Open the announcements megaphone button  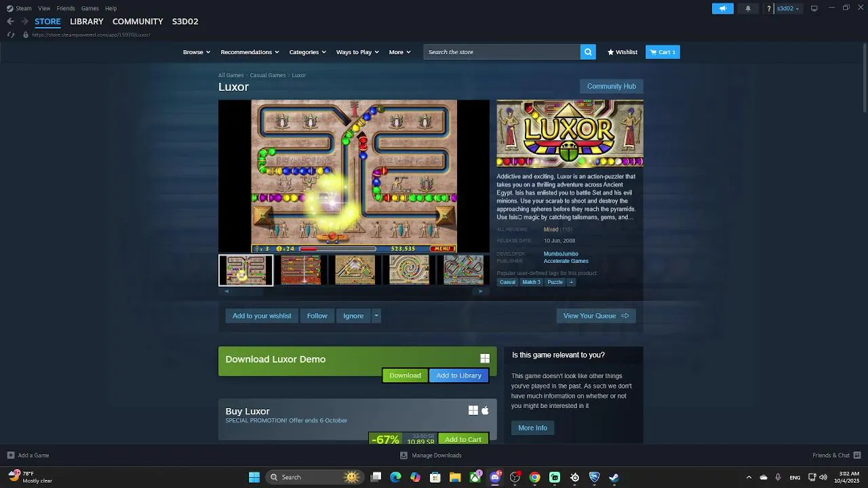(x=723, y=8)
